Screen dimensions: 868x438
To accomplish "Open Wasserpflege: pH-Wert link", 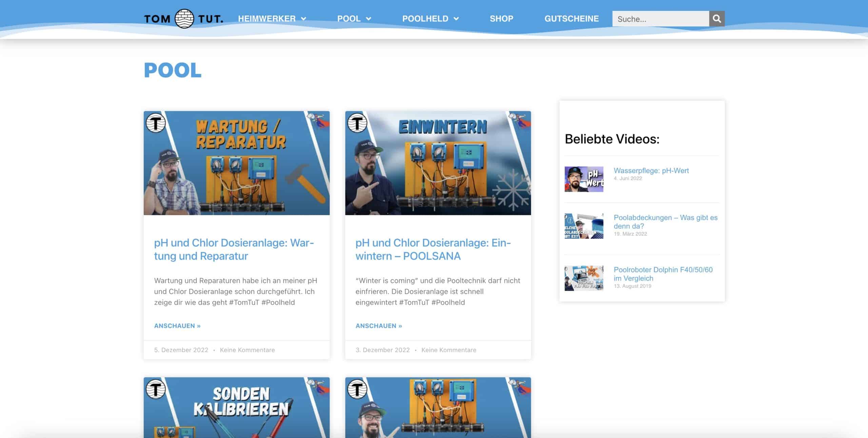I will tap(651, 171).
